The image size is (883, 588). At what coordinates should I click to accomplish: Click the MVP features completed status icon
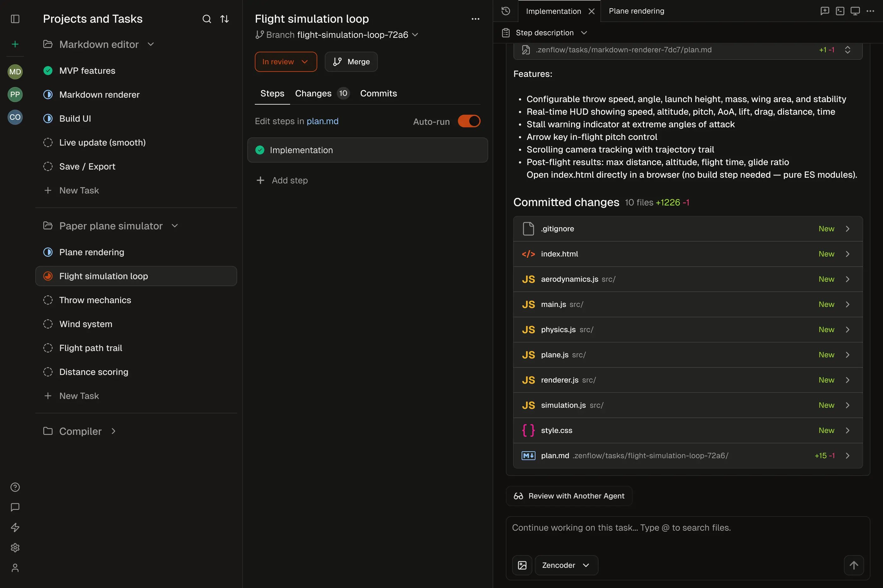coord(48,71)
